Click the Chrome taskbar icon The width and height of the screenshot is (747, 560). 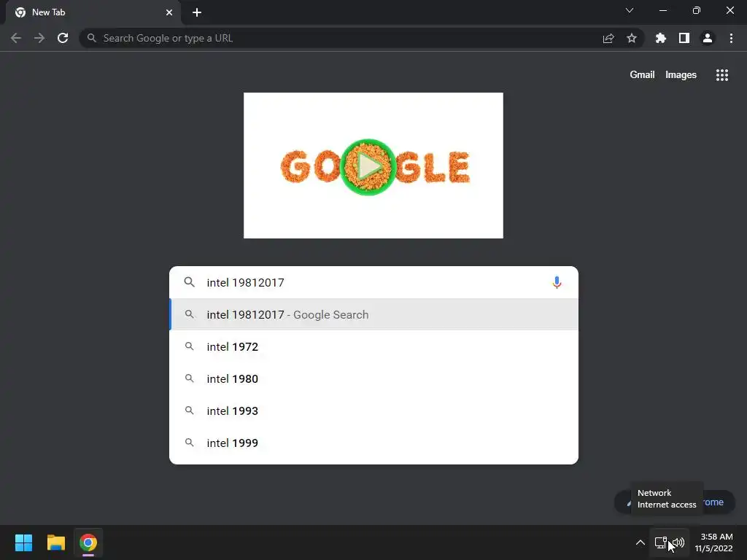[88, 542]
